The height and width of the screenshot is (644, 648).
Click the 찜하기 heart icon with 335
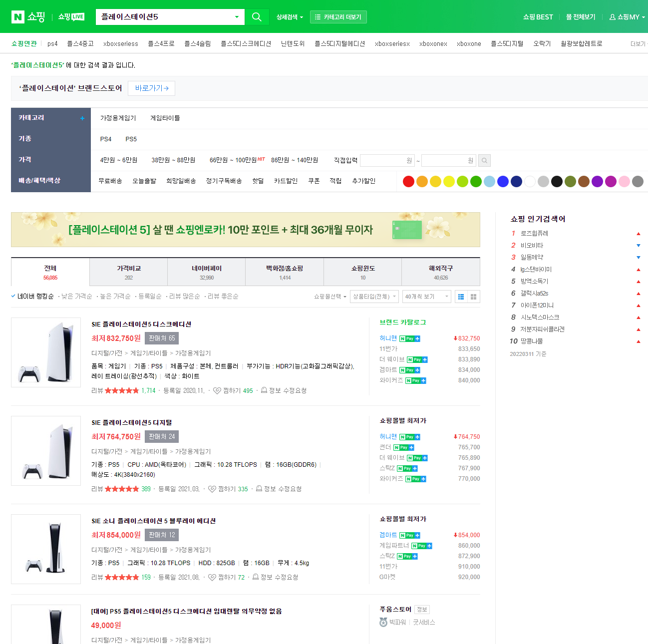click(212, 489)
